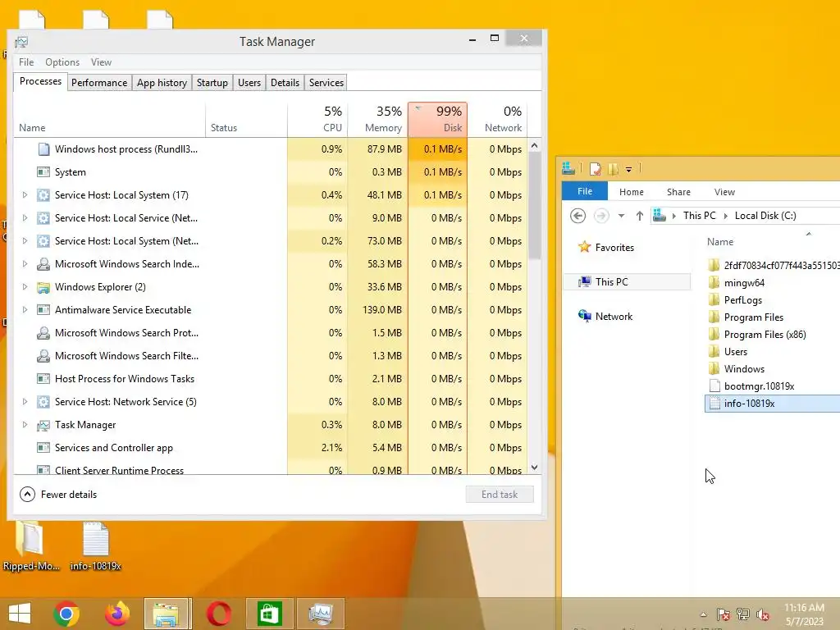Click the Microsoft Windows Search Filter icon
This screenshot has height=630, width=840.
pyautogui.click(x=43, y=356)
